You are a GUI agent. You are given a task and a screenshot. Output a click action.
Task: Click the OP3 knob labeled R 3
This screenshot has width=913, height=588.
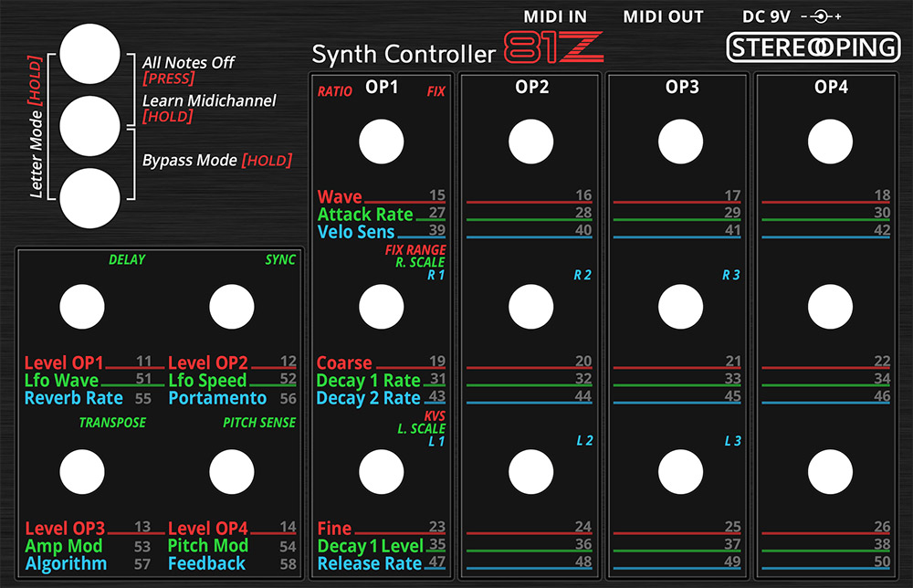[x=681, y=307]
